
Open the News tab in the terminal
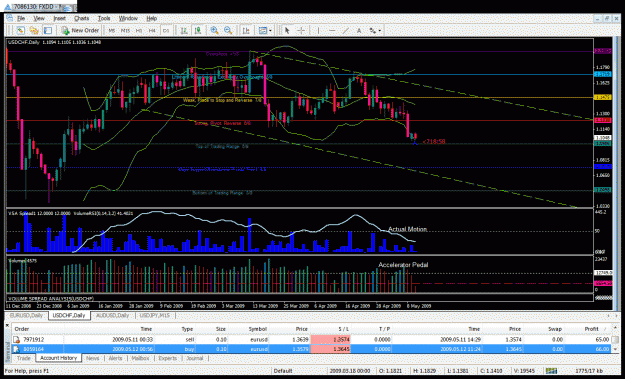pos(93,358)
